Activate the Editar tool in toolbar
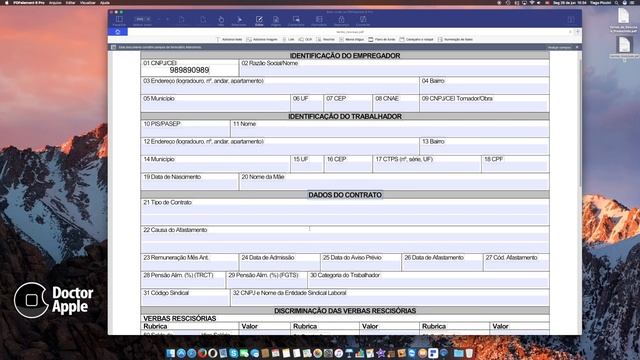The height and width of the screenshot is (360, 640). 259,21
